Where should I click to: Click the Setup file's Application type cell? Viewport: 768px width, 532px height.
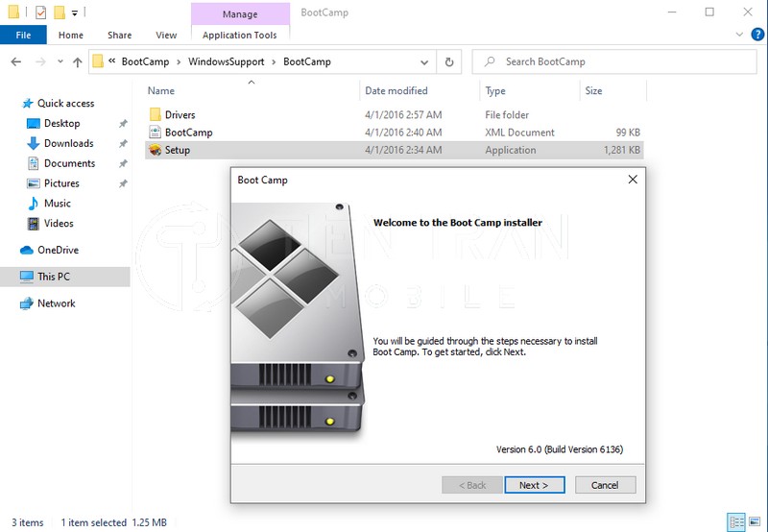coord(511,150)
